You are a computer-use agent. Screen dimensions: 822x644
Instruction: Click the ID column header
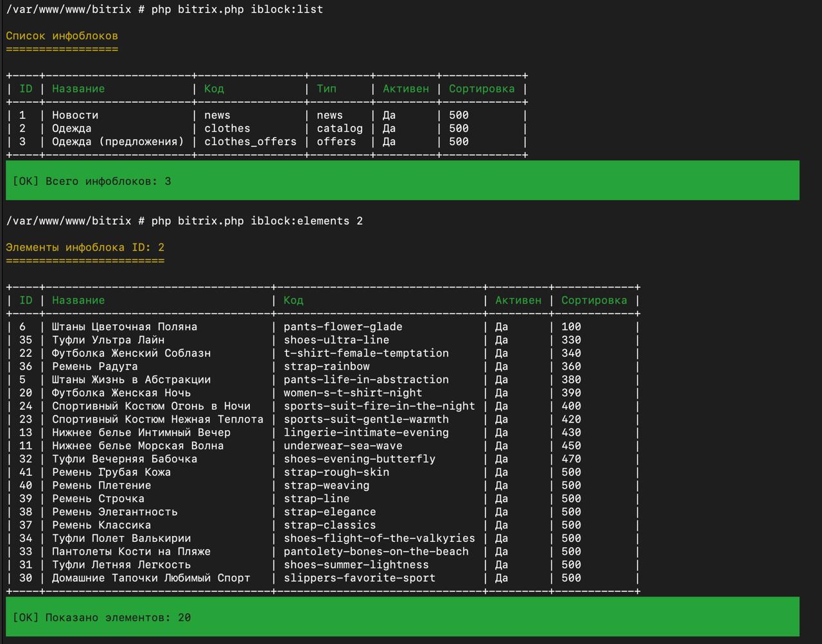tap(24, 300)
